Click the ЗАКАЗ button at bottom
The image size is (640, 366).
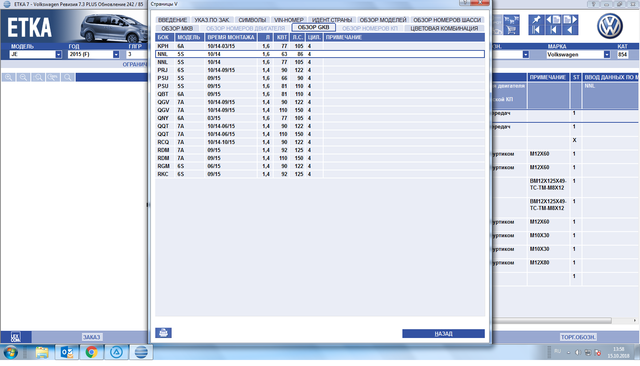coord(91,337)
